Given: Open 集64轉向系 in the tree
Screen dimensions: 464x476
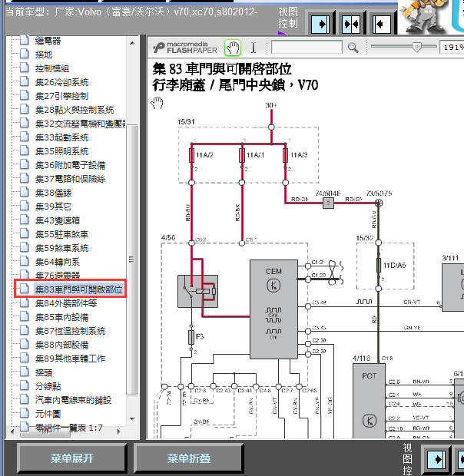Looking at the screenshot, I should pyautogui.click(x=58, y=262).
